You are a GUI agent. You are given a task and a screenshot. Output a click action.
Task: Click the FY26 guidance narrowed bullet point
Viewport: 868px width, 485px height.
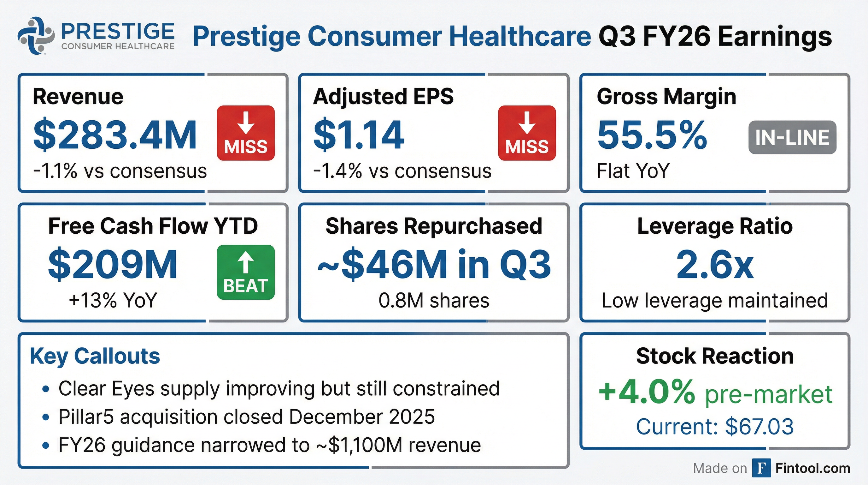(270, 445)
